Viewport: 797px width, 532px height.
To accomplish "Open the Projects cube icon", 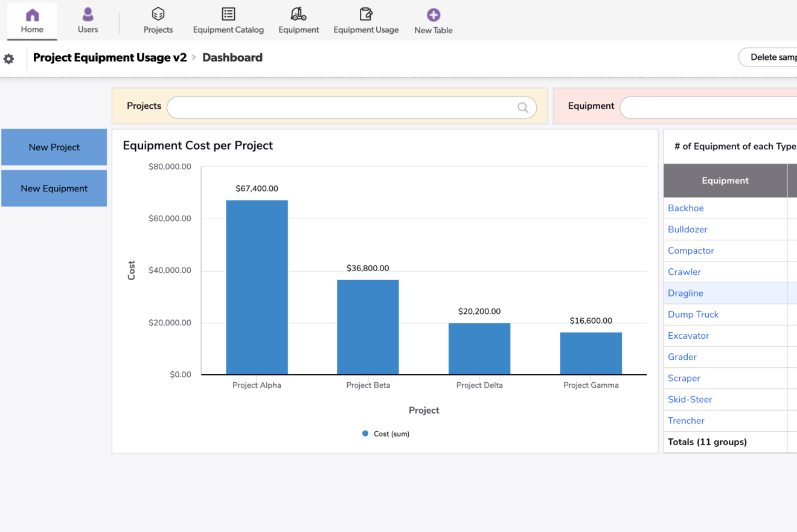I will click(x=158, y=14).
